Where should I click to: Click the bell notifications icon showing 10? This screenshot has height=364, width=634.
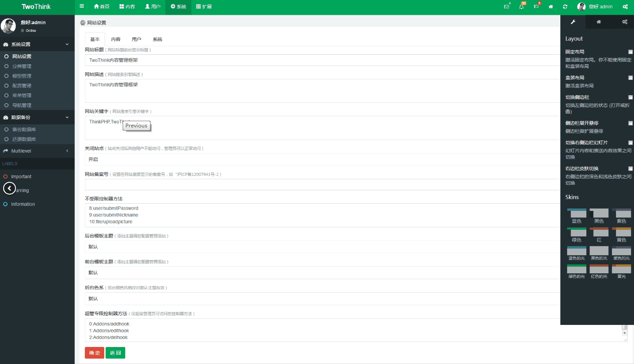(x=520, y=7)
